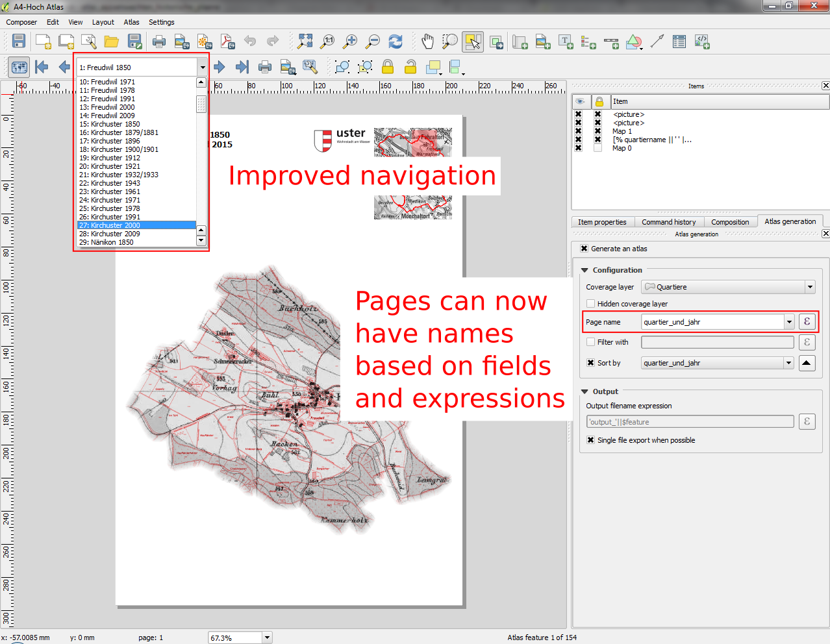Image resolution: width=830 pixels, height=644 pixels.
Task: Activate the Pan composer hand tool
Action: click(427, 42)
